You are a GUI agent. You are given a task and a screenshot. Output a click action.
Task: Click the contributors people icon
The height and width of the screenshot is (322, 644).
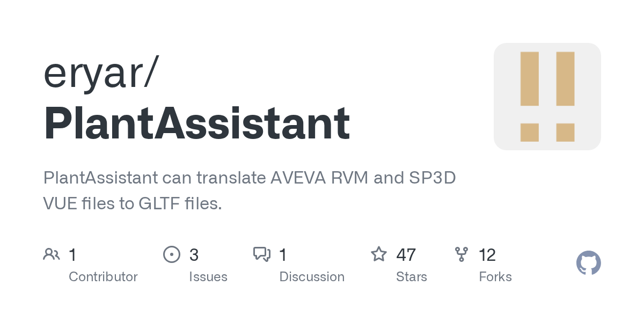pyautogui.click(x=52, y=254)
